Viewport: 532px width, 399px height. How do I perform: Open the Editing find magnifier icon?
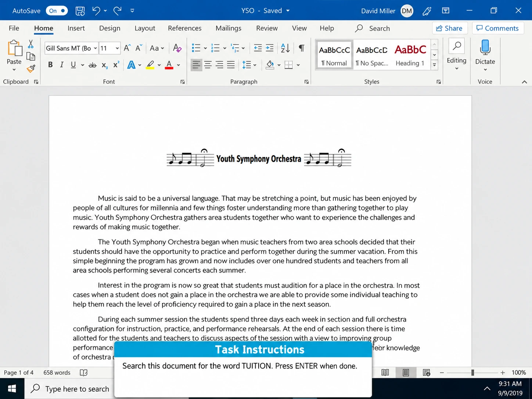[457, 46]
